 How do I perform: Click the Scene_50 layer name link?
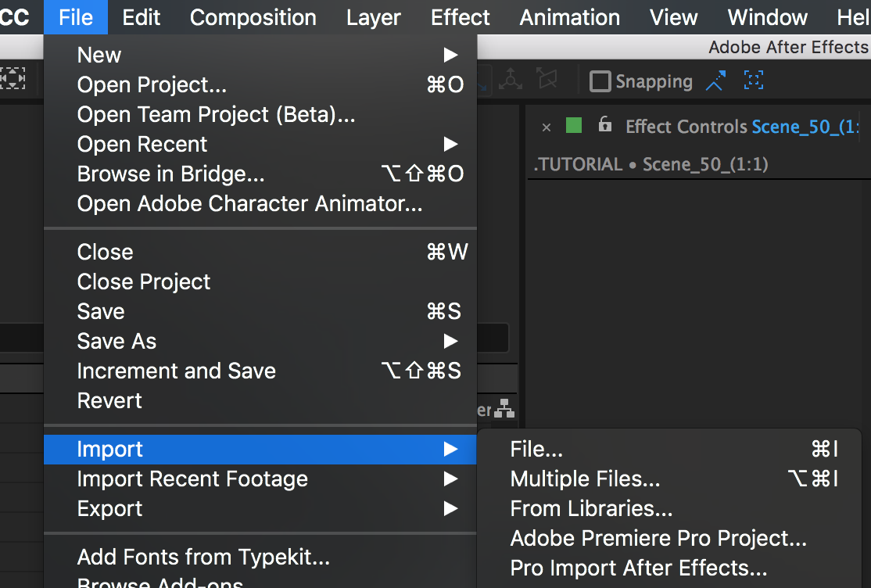point(805,127)
